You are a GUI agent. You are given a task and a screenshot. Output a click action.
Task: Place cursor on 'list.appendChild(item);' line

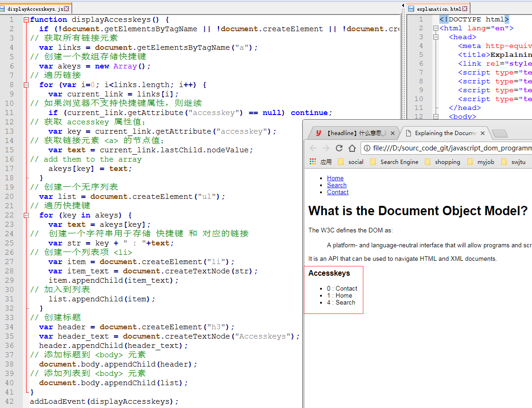tap(102, 299)
